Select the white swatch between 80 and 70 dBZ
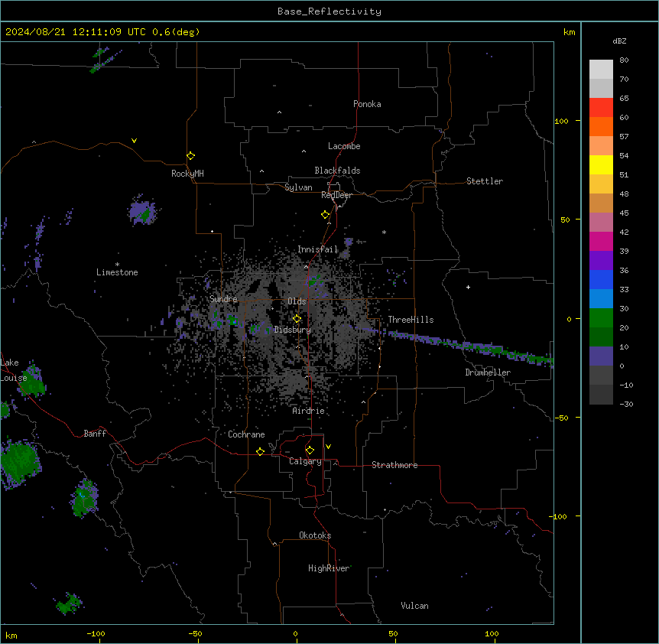The height and width of the screenshot is (644, 659). [x=601, y=70]
